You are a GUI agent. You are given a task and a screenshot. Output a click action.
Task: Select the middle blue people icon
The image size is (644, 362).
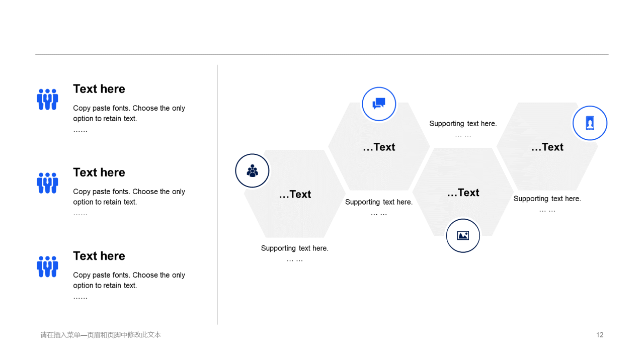tap(47, 183)
